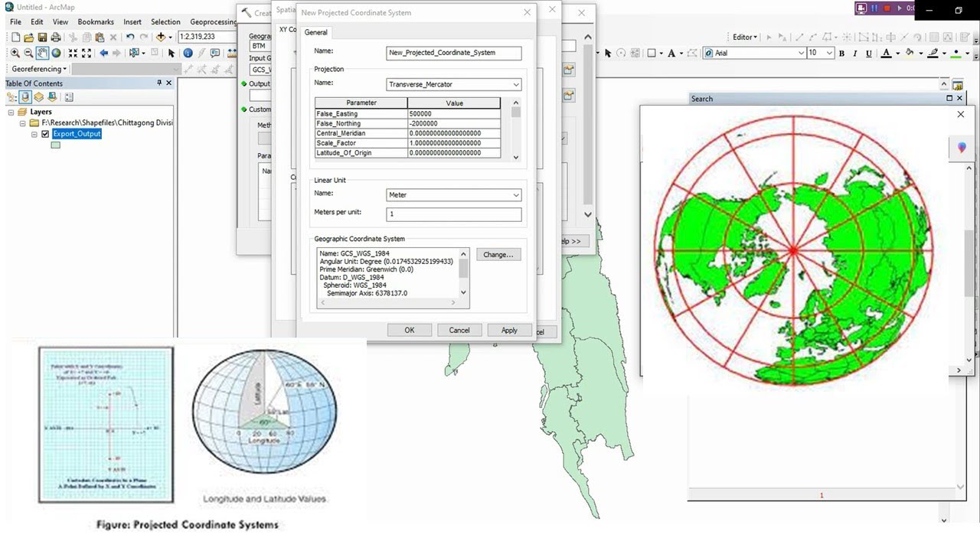Click OK in New Projected Coordinate System dialog
The image size is (980, 551).
pyautogui.click(x=410, y=330)
